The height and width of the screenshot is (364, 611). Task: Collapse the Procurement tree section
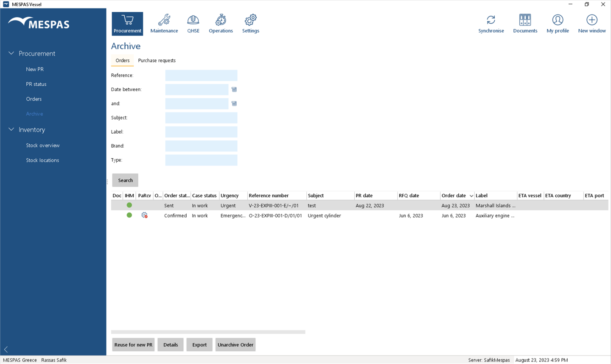(11, 53)
